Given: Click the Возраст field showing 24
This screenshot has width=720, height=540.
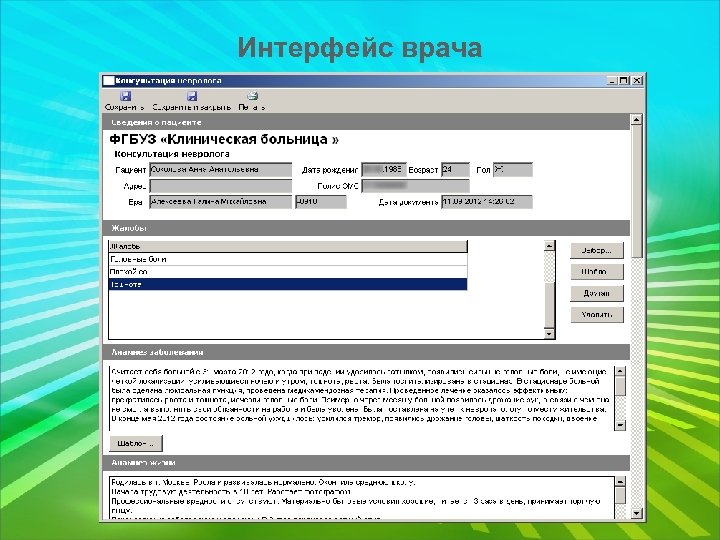Looking at the screenshot, I should [x=455, y=169].
